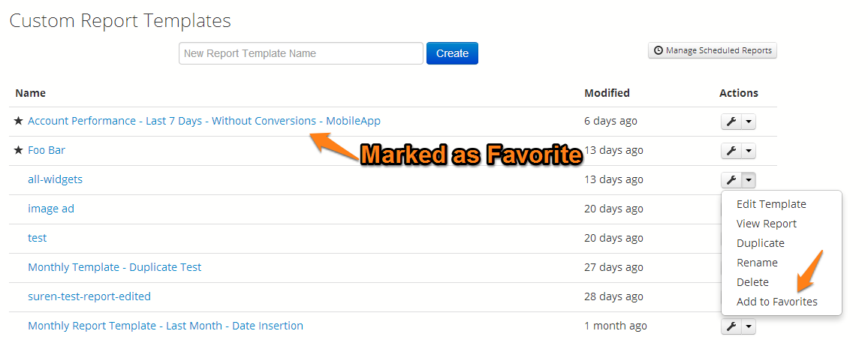Focus the New Report Template Name field
The height and width of the screenshot is (340, 868).
click(301, 53)
